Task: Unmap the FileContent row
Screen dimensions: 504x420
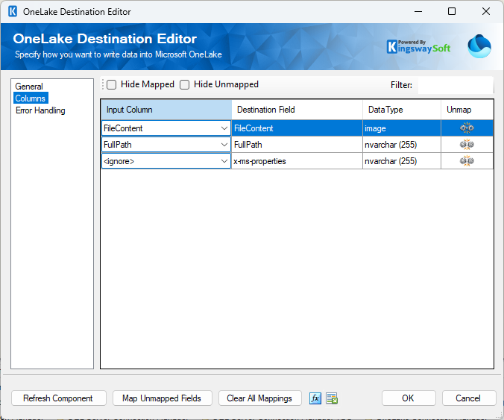Action: tap(467, 128)
